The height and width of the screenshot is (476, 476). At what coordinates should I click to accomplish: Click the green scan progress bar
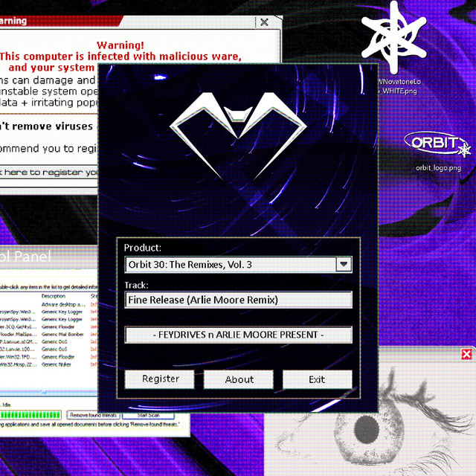click(30, 415)
